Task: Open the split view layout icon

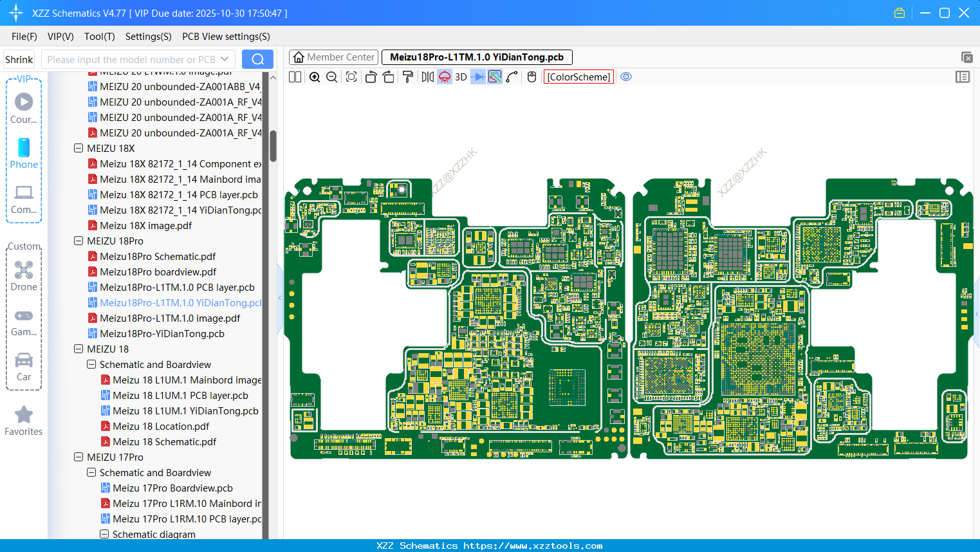Action: tap(295, 77)
